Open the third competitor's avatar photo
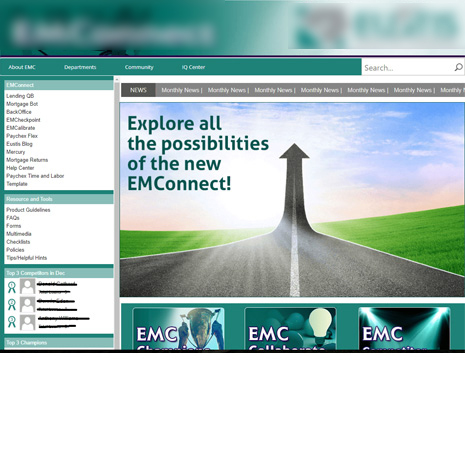Screen dimensions: 465x450 [x=27, y=322]
